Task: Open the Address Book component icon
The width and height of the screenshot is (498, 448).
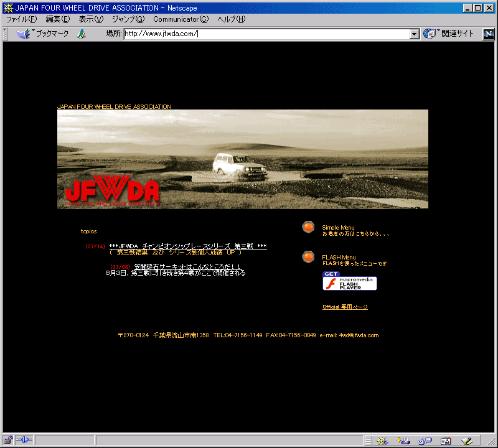Action: point(446,441)
